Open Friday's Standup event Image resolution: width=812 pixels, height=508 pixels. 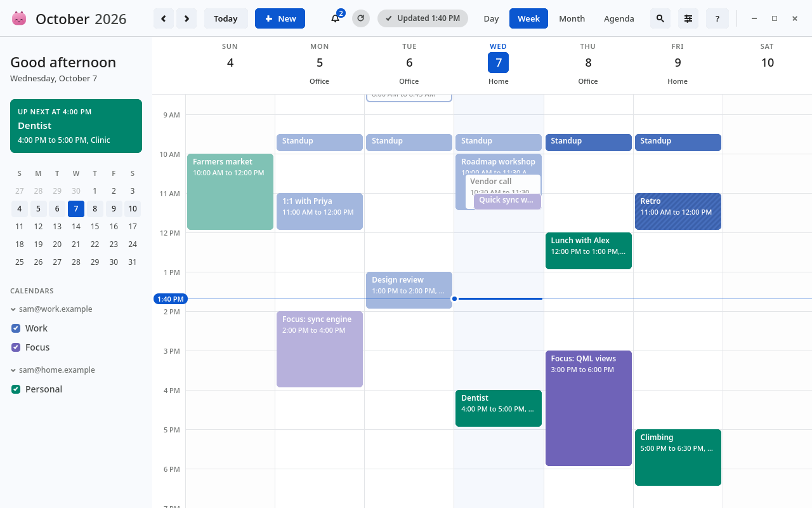click(x=678, y=142)
